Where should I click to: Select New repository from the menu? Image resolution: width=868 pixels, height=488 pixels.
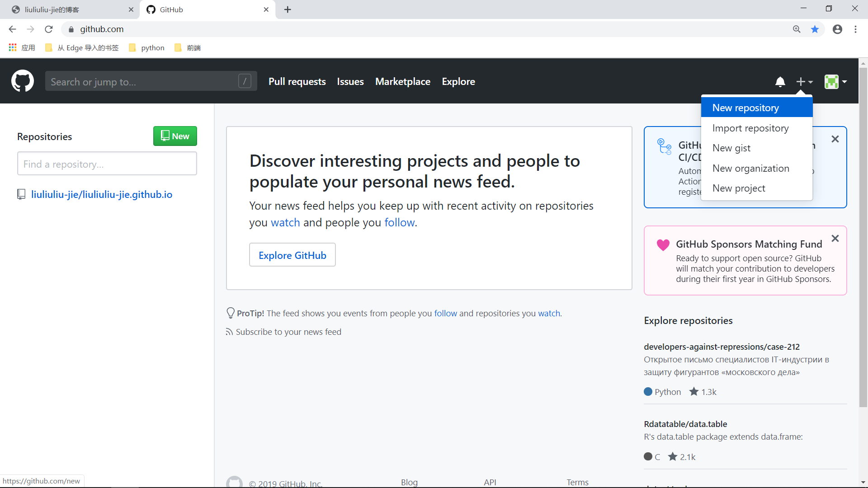(745, 108)
